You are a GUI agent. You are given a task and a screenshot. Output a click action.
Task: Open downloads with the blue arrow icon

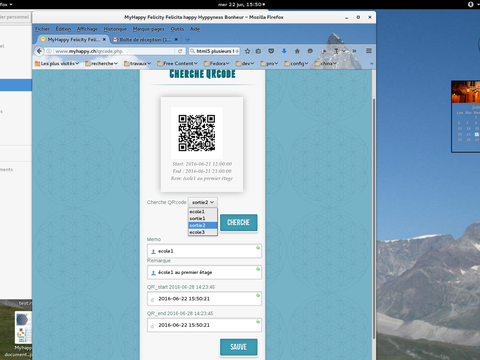(x=284, y=51)
